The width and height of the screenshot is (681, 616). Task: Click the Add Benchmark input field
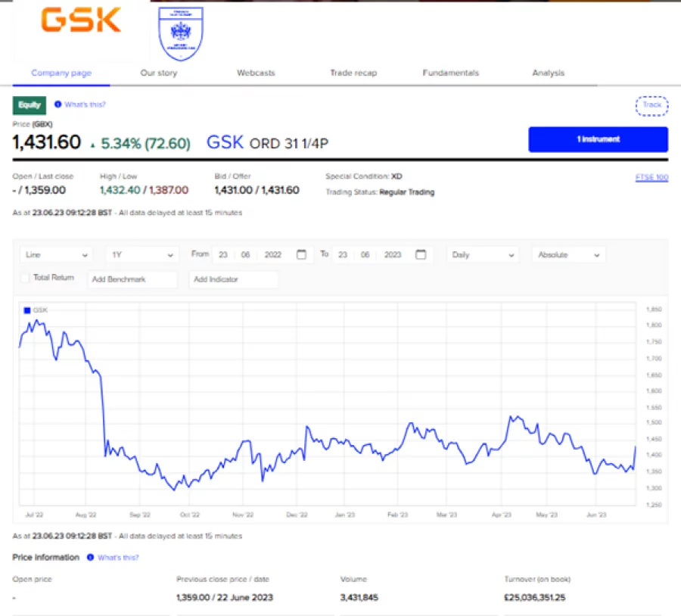[x=132, y=279]
